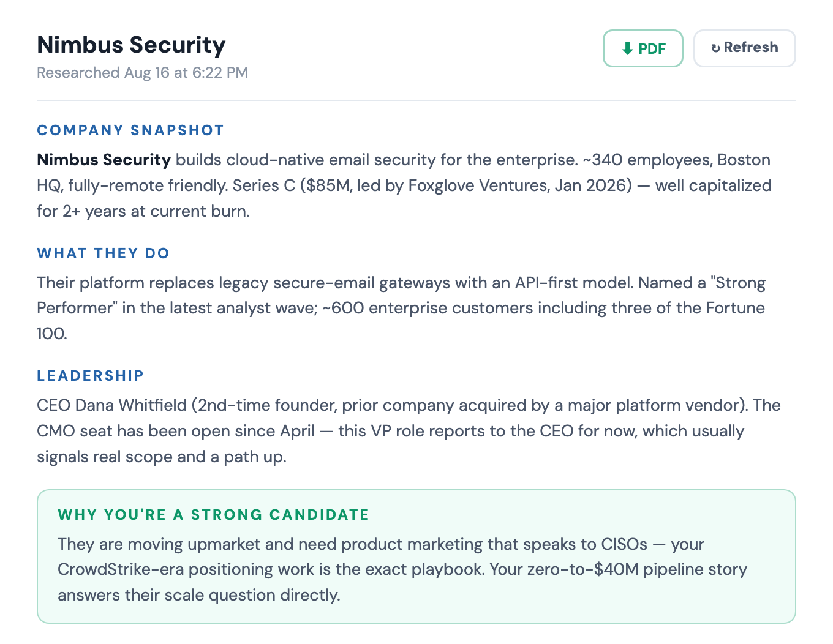This screenshot has width=833, height=644.
Task: Click the COMPANY SNAPSHOT section heading
Action: tap(130, 130)
